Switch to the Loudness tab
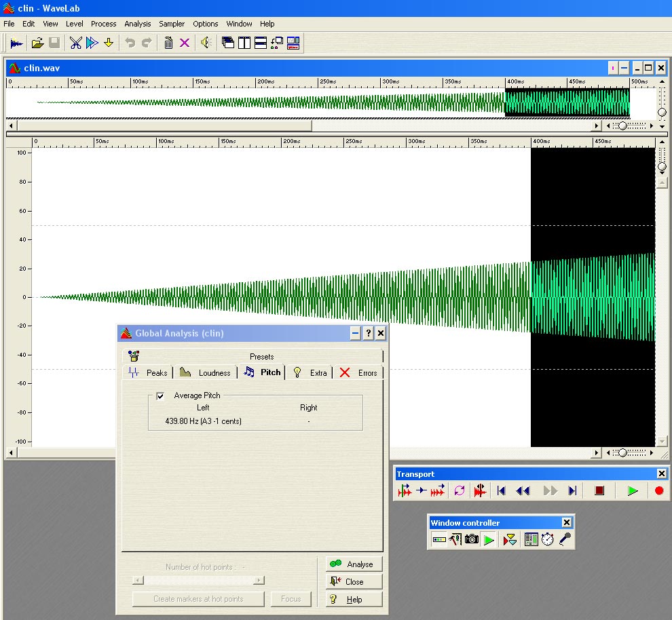The height and width of the screenshot is (620, 672). pos(206,372)
